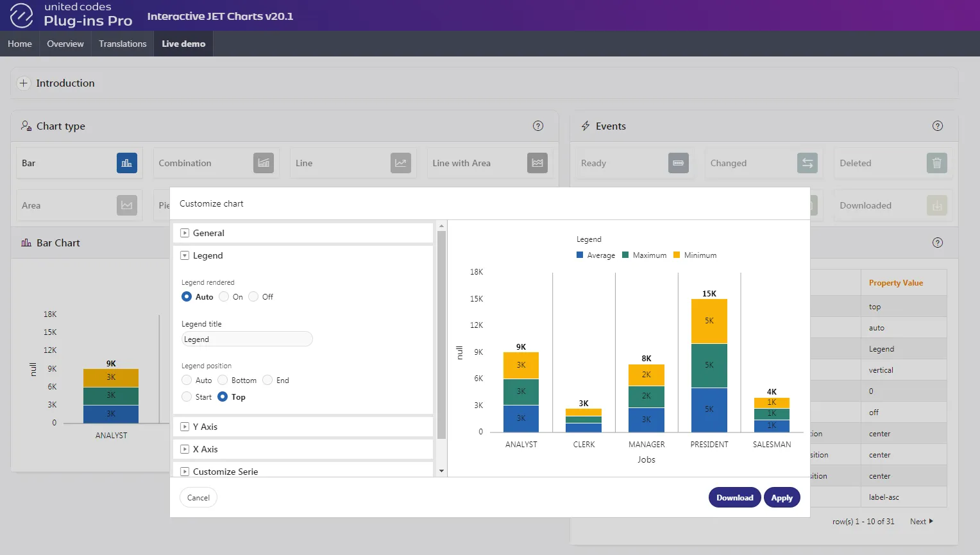
Task: Click the Apply button
Action: pos(782,497)
